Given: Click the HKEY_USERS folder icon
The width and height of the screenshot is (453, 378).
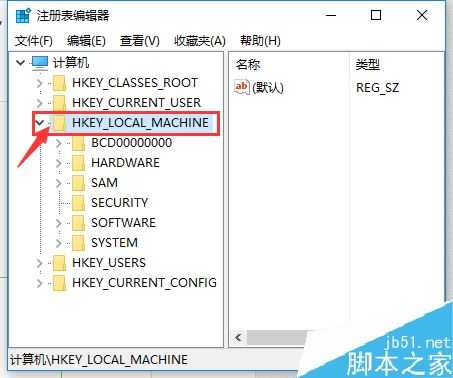Looking at the screenshot, I should click(60, 263).
